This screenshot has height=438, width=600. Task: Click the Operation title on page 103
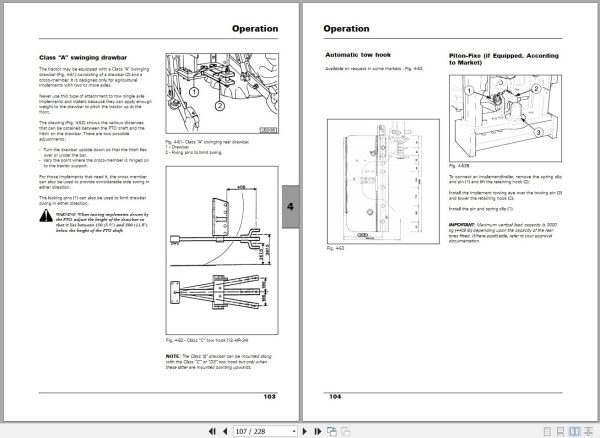(x=255, y=29)
